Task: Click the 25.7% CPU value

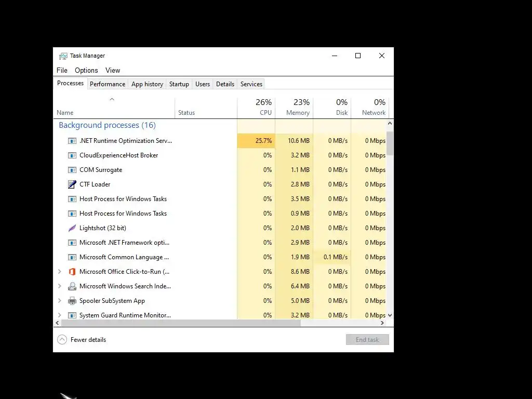Action: [263, 141]
